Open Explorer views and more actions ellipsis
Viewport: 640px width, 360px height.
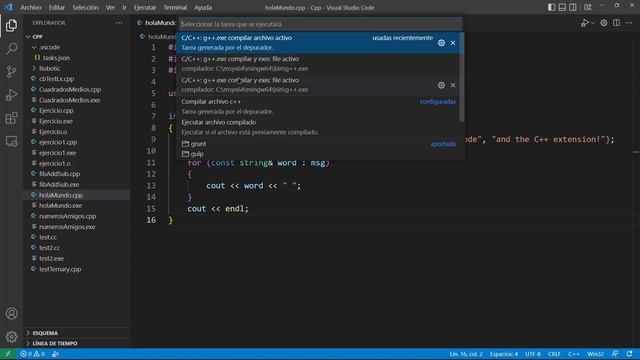(119, 23)
